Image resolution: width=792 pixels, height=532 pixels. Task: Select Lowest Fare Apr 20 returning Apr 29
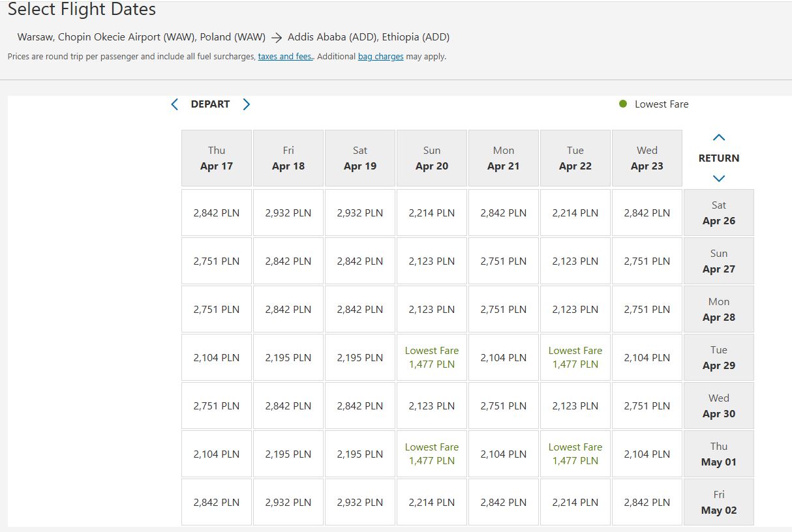[x=432, y=357]
